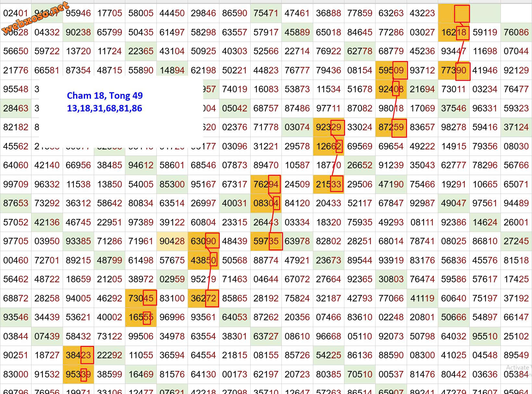Click the webxoso.net watermark logo
Screen dimensions: 532x394
pos(36,18)
